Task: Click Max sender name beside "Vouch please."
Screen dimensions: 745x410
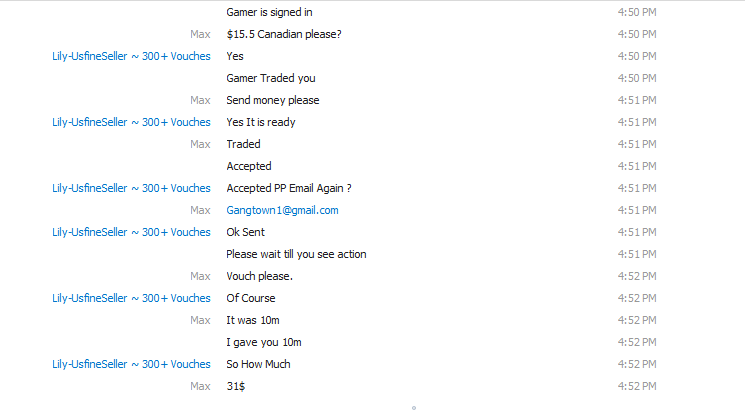Action: (200, 276)
